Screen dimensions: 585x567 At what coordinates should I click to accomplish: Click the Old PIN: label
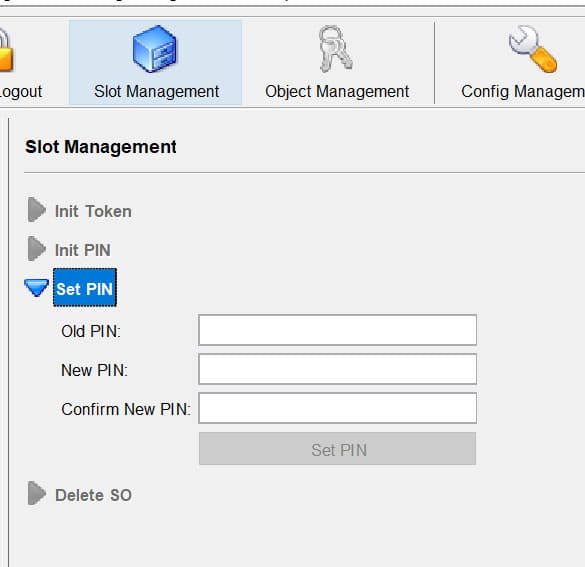pyautogui.click(x=91, y=331)
